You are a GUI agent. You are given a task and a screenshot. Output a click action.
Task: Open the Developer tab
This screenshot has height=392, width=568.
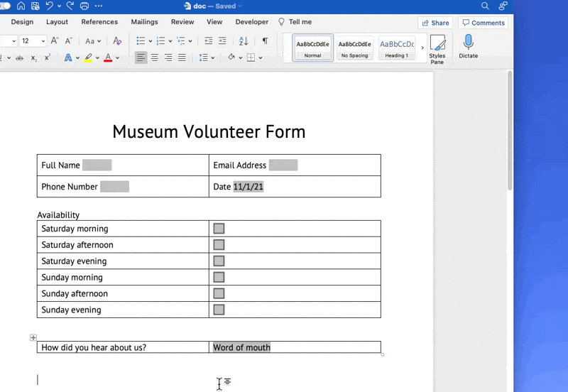coord(252,22)
